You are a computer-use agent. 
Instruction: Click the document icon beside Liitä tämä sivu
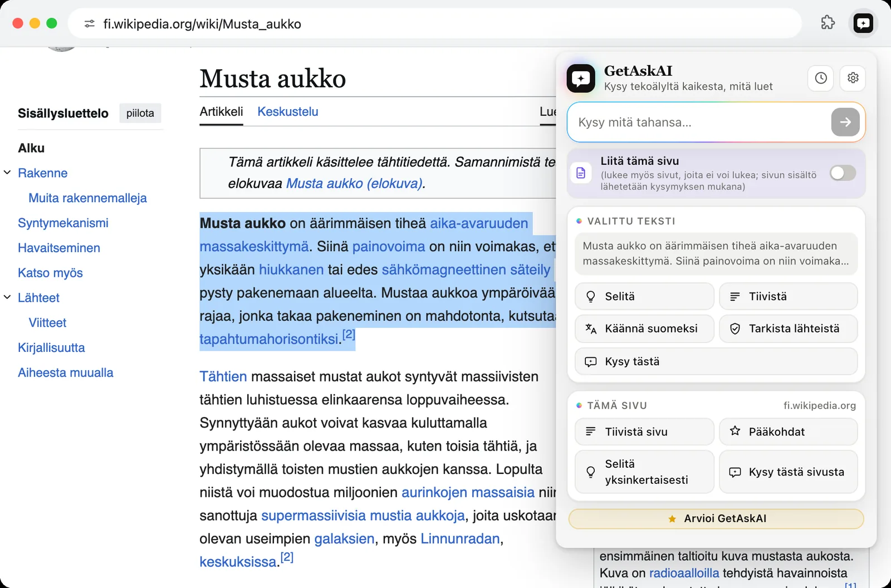click(x=581, y=173)
